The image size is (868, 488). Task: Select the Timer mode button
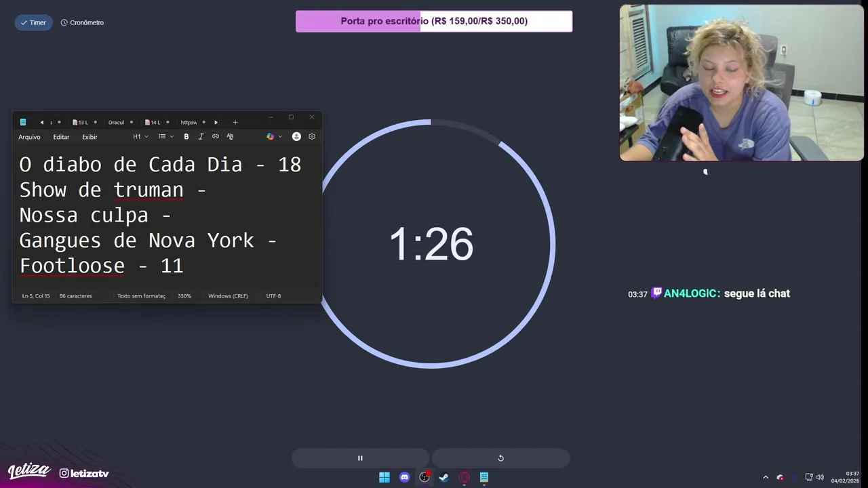click(x=33, y=22)
